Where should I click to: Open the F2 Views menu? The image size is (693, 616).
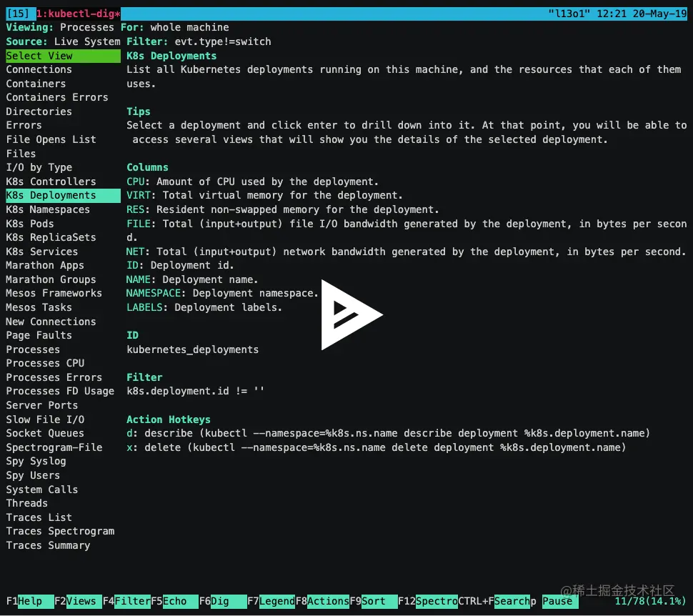[x=78, y=602]
